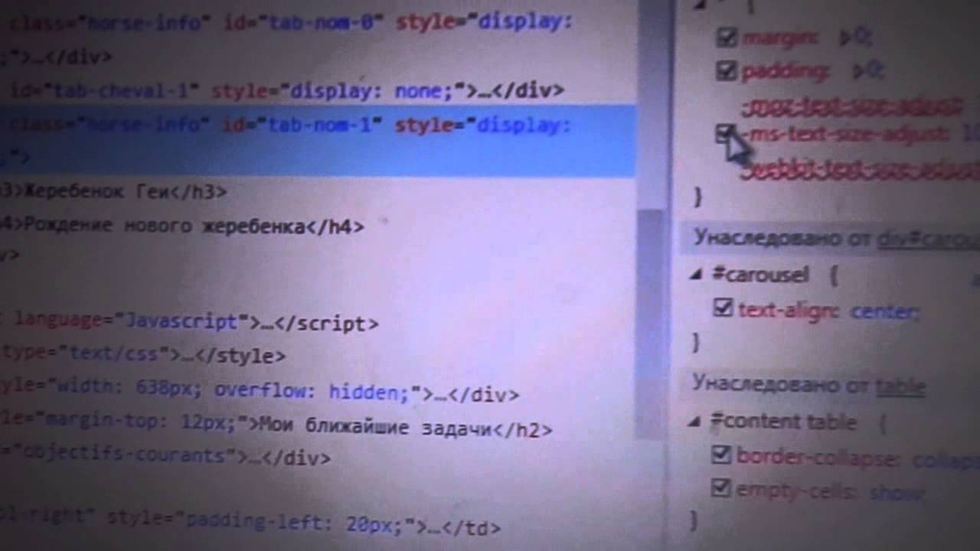Select the h3 "Жеребенок Геи" line
Viewport: 980px width, 551px height.
tap(113, 191)
